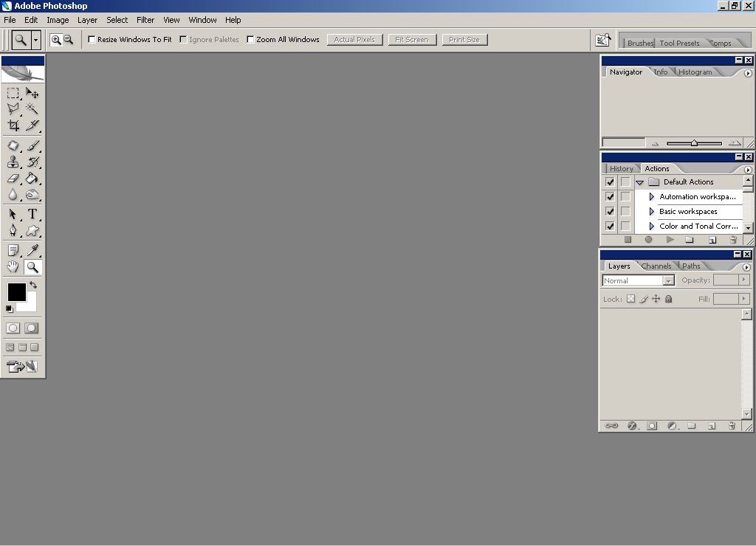The width and height of the screenshot is (756, 546).
Task: Select the Clone Stamp tool
Action: 13,162
